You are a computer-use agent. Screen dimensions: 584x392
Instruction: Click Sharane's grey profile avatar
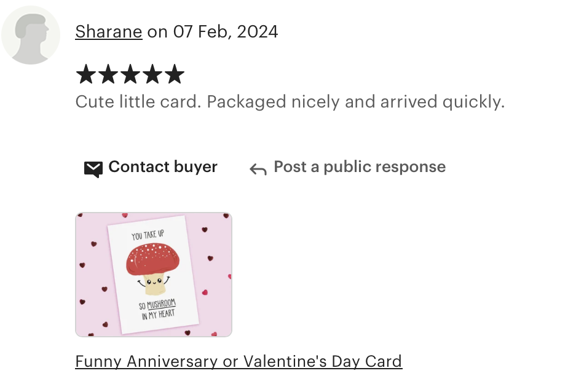[31, 35]
